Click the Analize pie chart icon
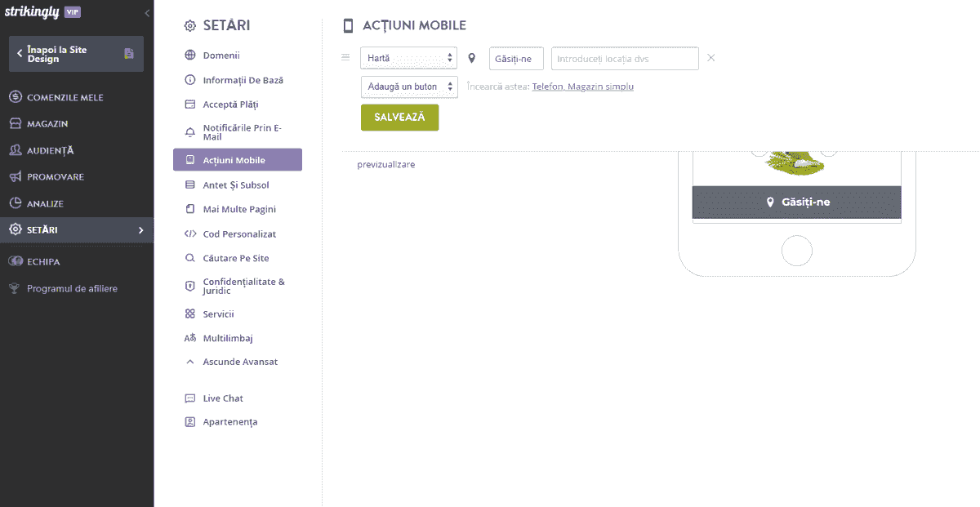This screenshot has height=507, width=980. pos(15,203)
